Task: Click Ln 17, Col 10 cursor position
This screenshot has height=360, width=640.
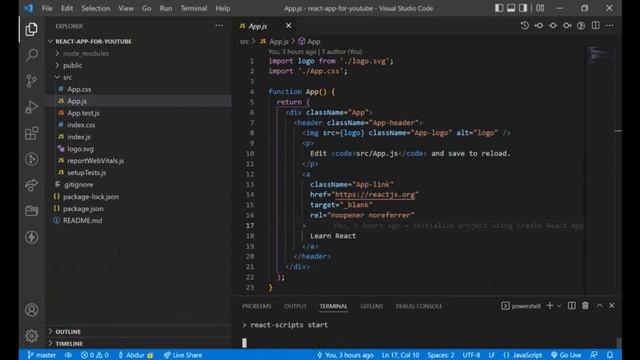Action: click(400, 355)
